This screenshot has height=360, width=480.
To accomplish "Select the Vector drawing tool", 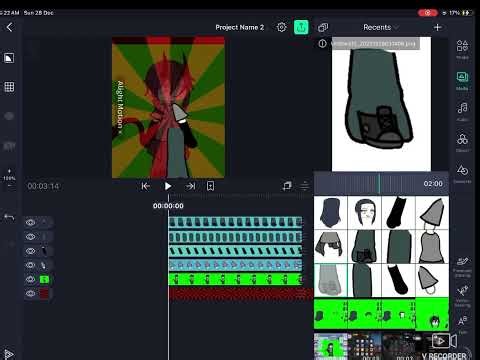I will [x=462, y=295].
